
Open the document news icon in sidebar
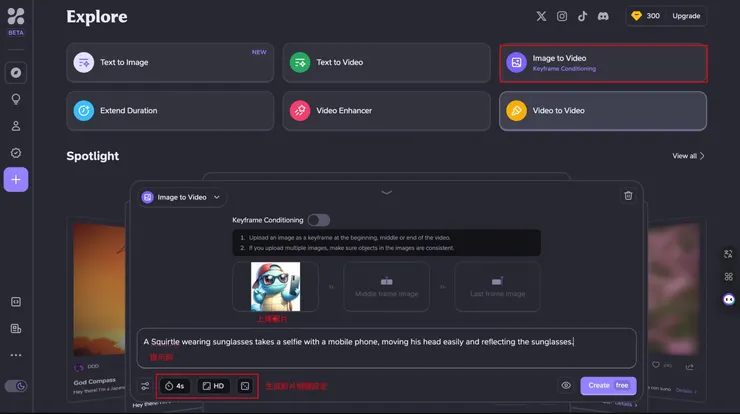point(16,329)
